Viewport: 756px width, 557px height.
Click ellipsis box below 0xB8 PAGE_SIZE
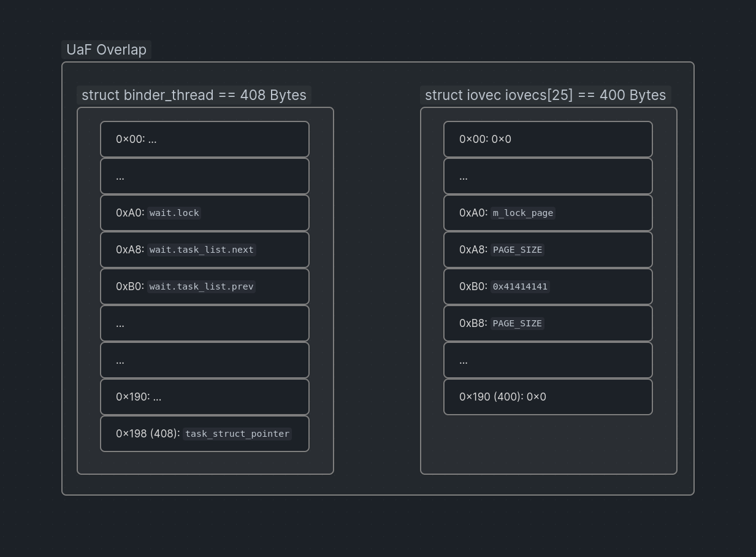[548, 360]
